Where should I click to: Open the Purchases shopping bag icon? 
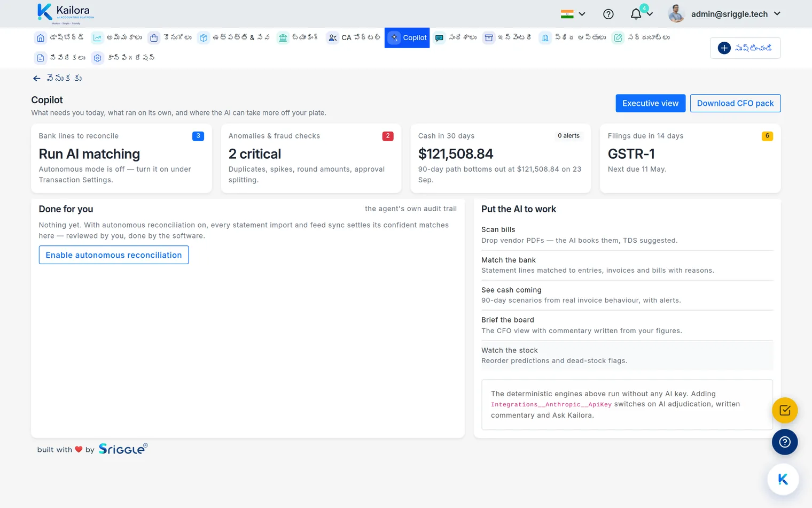coord(154,38)
